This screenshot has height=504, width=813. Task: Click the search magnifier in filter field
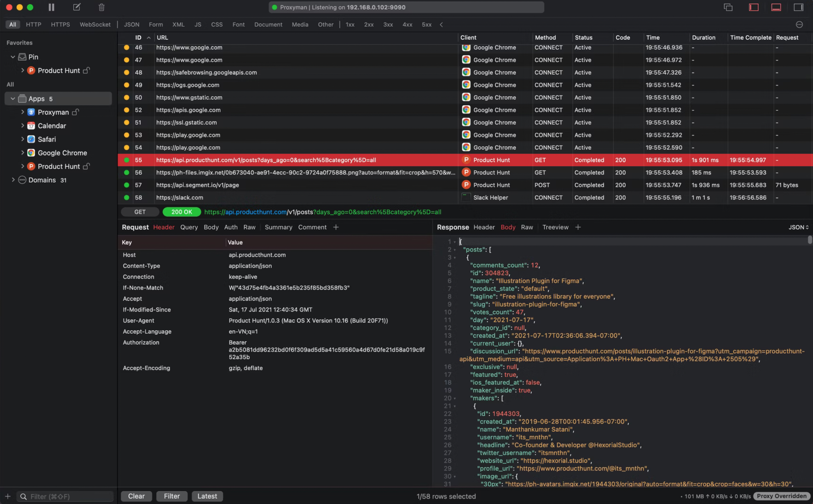pos(23,497)
